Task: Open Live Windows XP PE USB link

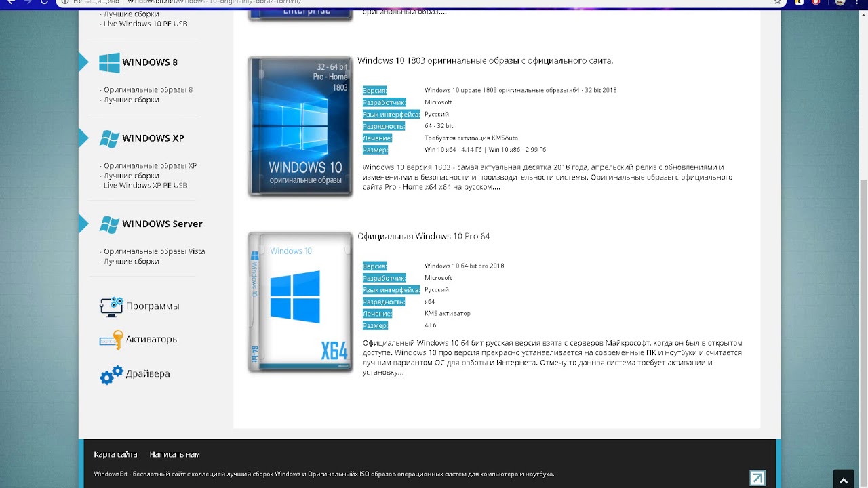Action: pos(145,186)
